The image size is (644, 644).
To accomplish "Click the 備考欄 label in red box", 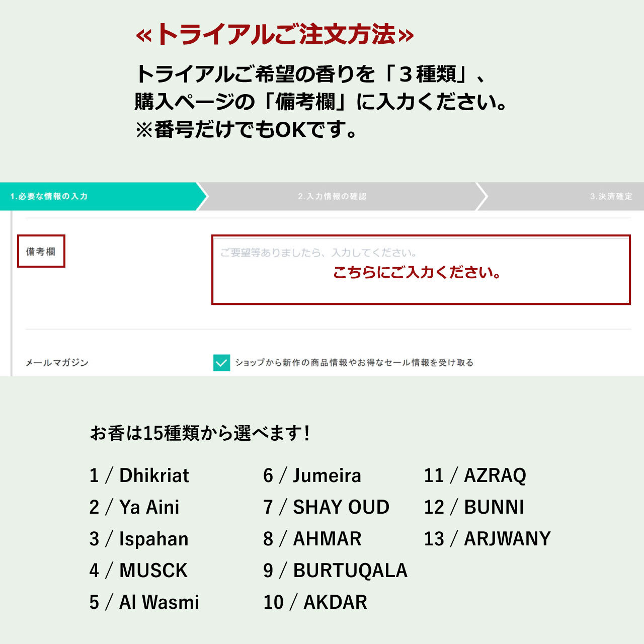I will (41, 251).
